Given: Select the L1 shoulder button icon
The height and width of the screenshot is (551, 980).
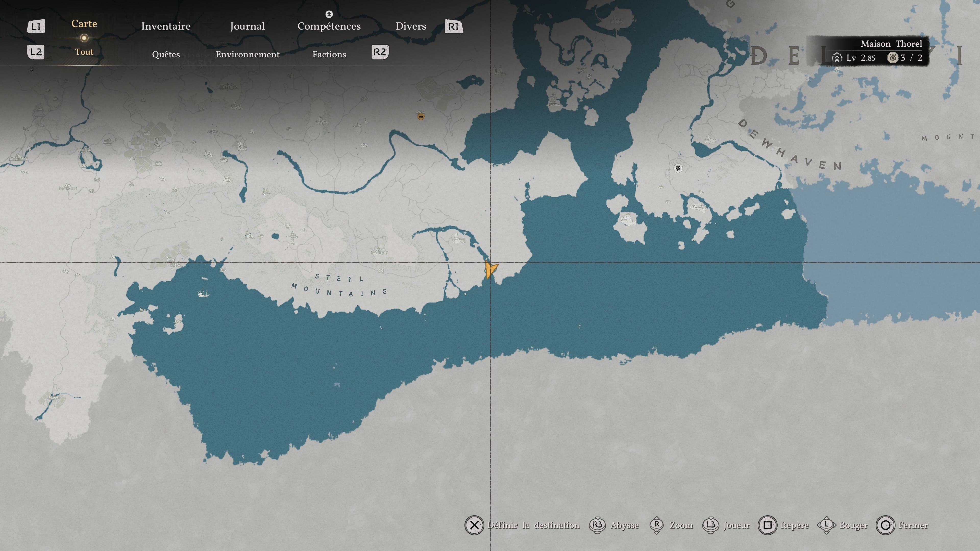Looking at the screenshot, I should [x=36, y=27].
